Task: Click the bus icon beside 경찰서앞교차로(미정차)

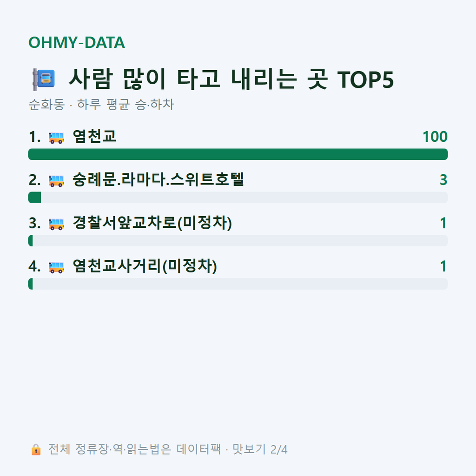Action: pos(56,224)
